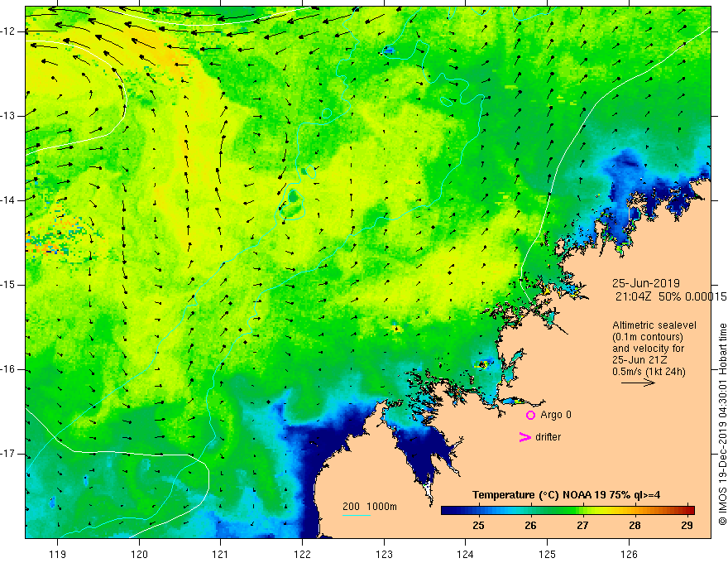The image size is (728, 563).
Task: Click the longitude axis label '121'
Action: pyautogui.click(x=221, y=554)
